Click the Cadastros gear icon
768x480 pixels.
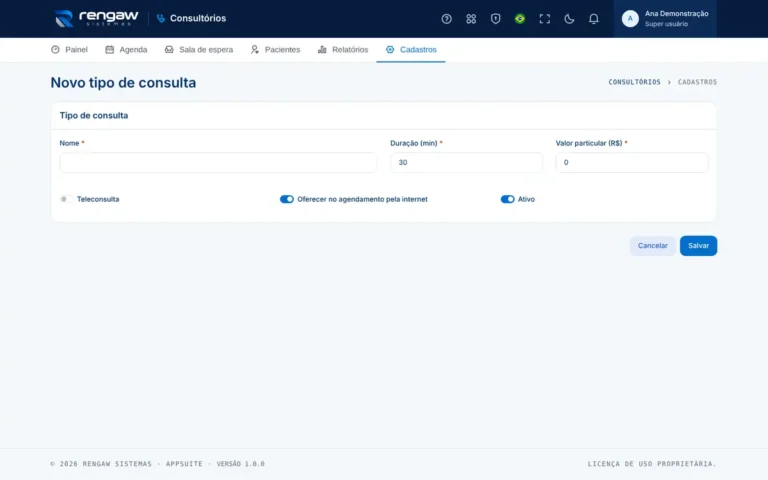(390, 49)
